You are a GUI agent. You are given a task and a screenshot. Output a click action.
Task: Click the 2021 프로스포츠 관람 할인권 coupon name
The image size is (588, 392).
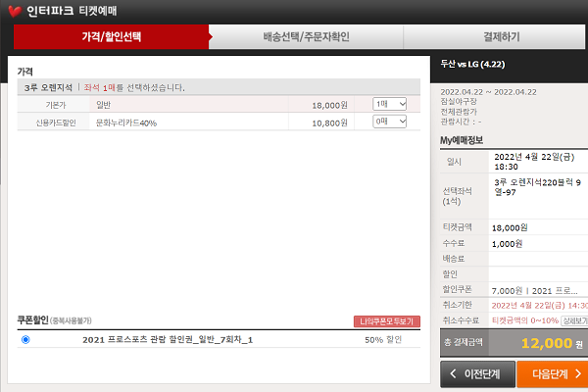[168, 339]
